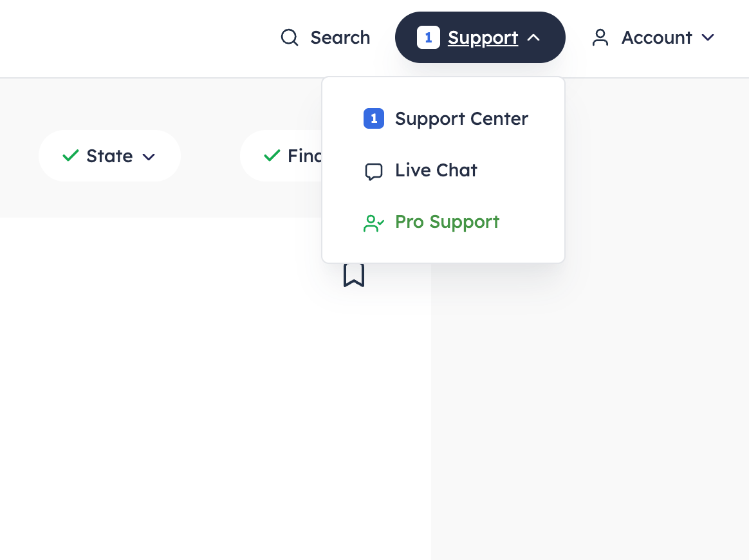Select Live Chat menu entry
The image size is (749, 560).
point(436,171)
